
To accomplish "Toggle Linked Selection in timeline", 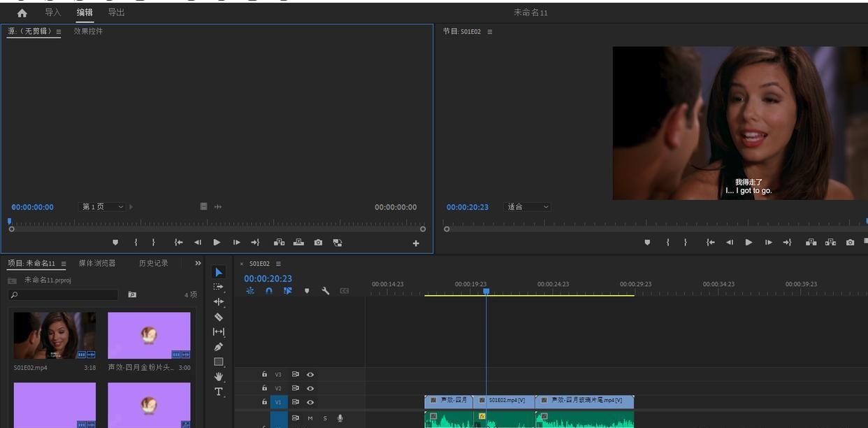I will point(288,291).
